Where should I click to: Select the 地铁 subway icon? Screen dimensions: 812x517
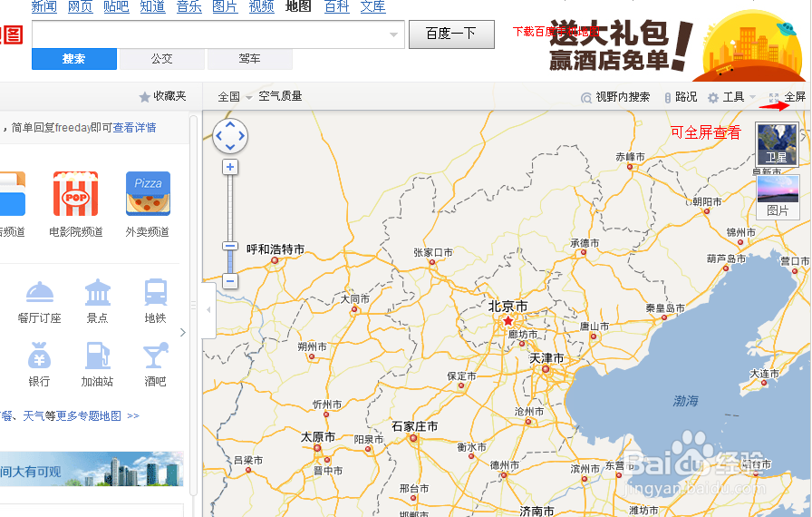click(155, 293)
